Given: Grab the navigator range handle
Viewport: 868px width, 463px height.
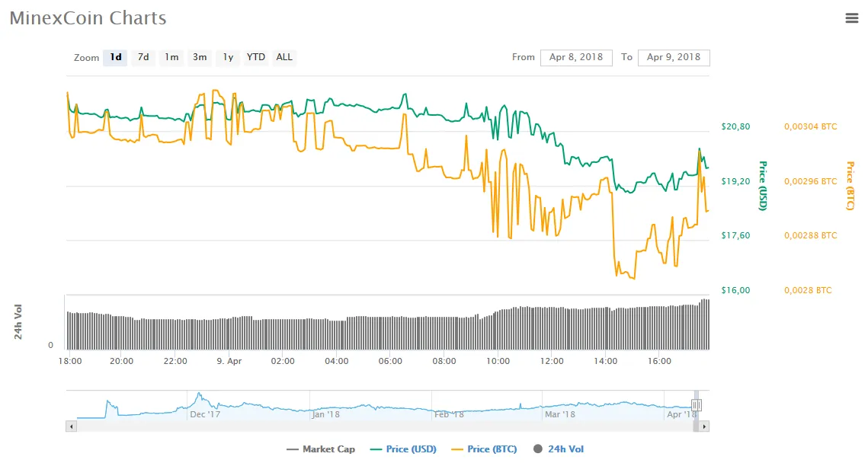Looking at the screenshot, I should [697, 405].
